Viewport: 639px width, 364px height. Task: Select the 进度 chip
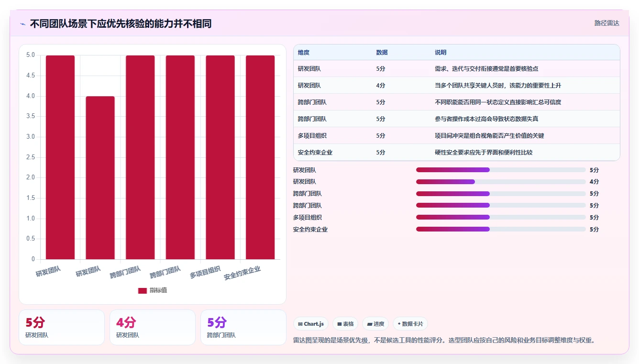pos(375,324)
